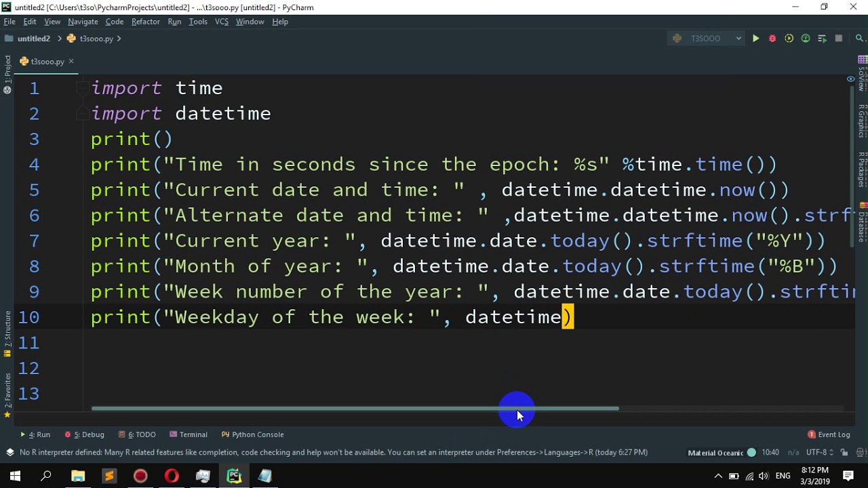Open the R Graphics side panel
The width and height of the screenshot is (868, 488).
(x=863, y=121)
